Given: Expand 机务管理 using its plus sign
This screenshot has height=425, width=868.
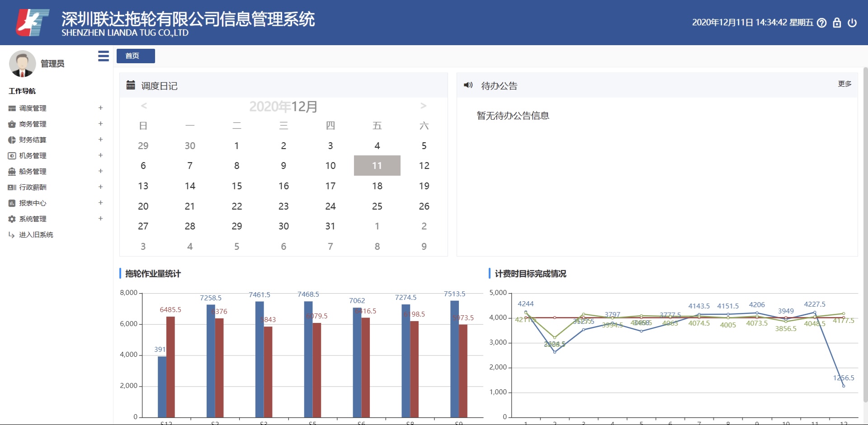Looking at the screenshot, I should click(x=100, y=155).
